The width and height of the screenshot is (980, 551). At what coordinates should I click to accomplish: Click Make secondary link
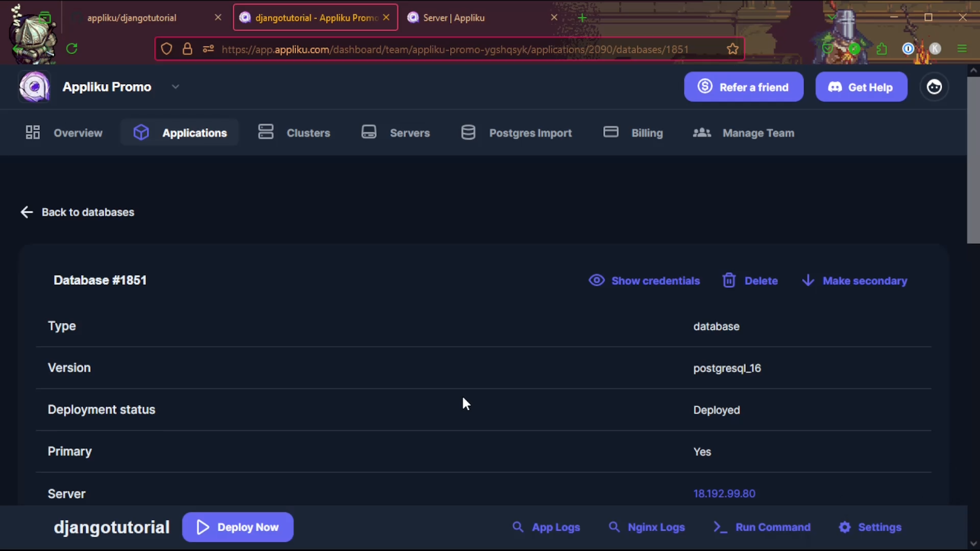[x=864, y=281]
